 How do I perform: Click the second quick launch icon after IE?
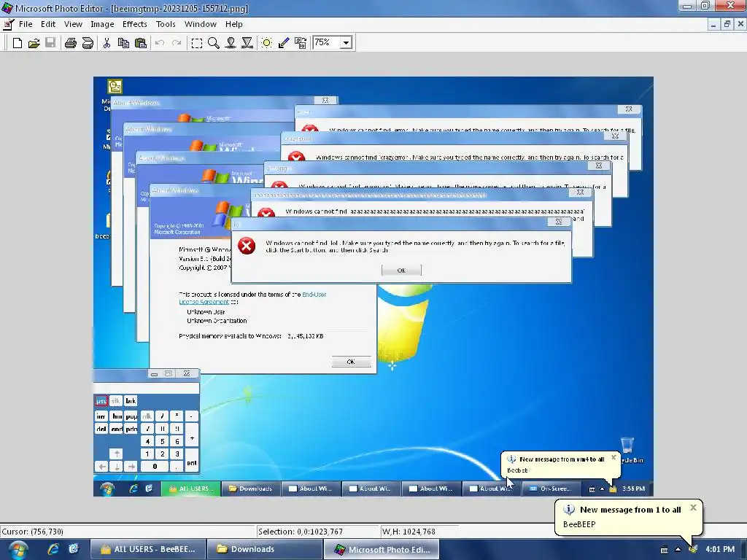[74, 549]
